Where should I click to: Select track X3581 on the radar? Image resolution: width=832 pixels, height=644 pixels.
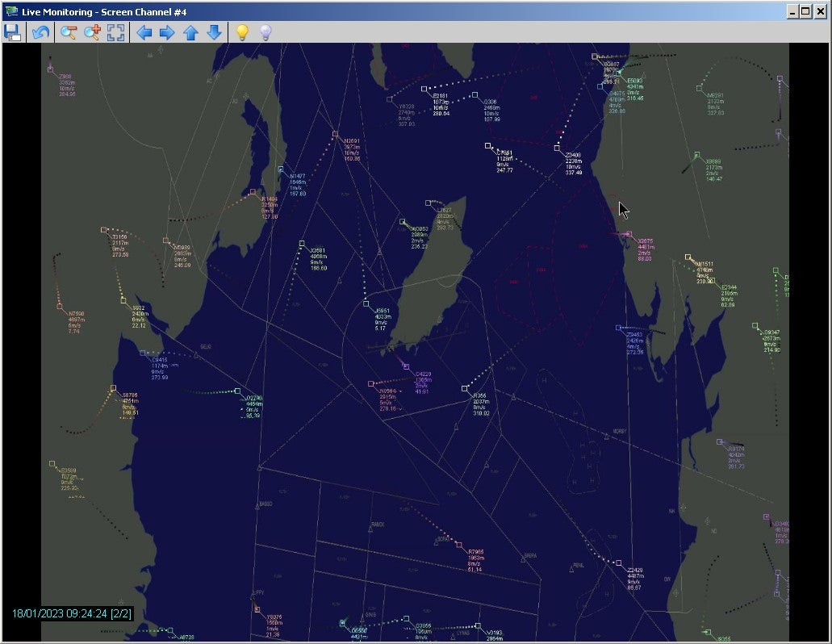pos(302,243)
